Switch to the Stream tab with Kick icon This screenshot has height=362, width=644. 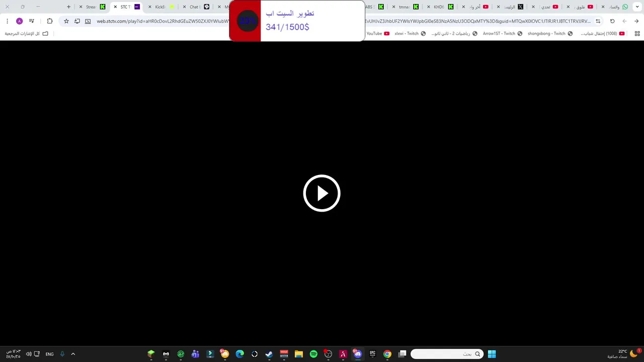[92, 7]
